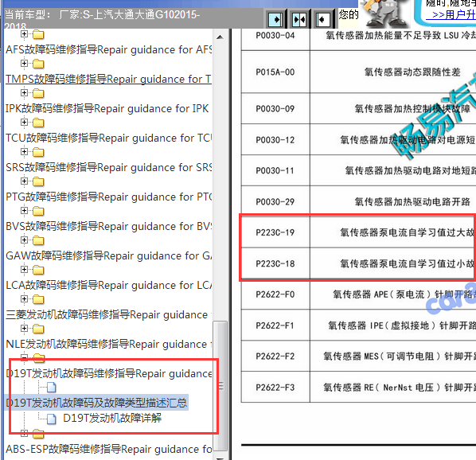This screenshot has height=460, width=476.
Task: Click the split-view center arrows toolbar icon
Action: (x=299, y=20)
